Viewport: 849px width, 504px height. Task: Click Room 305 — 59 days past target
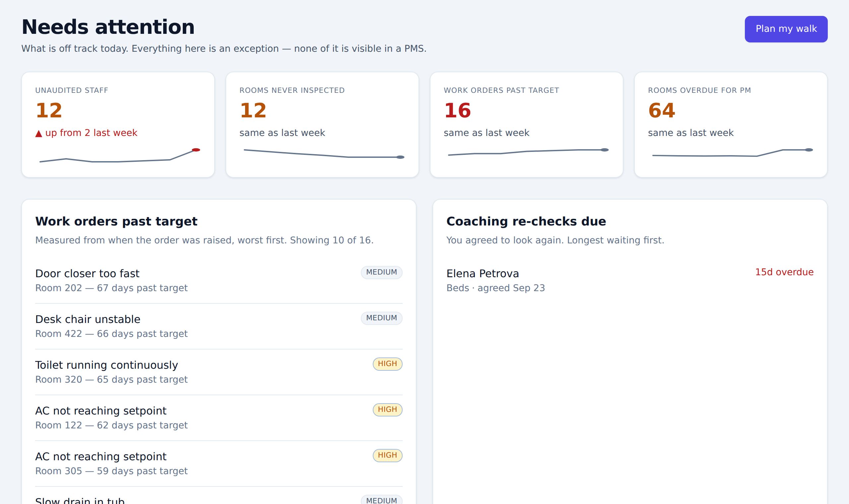(111, 471)
